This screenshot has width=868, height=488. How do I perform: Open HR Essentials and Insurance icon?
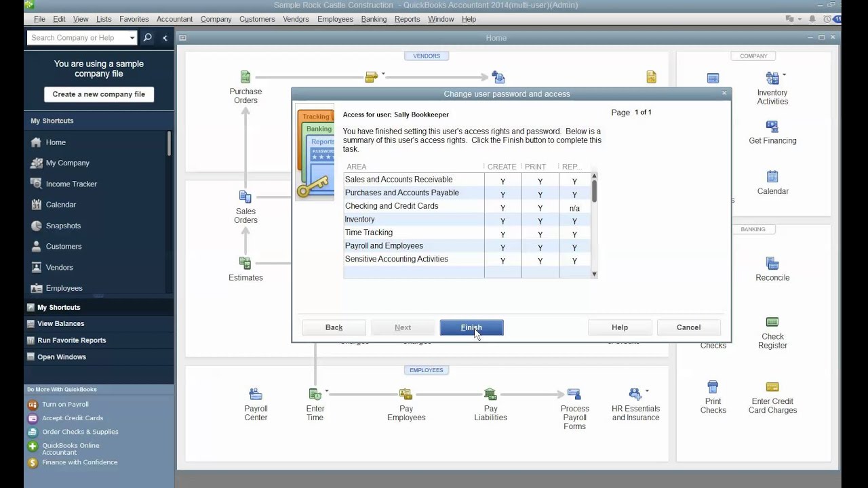(x=635, y=394)
